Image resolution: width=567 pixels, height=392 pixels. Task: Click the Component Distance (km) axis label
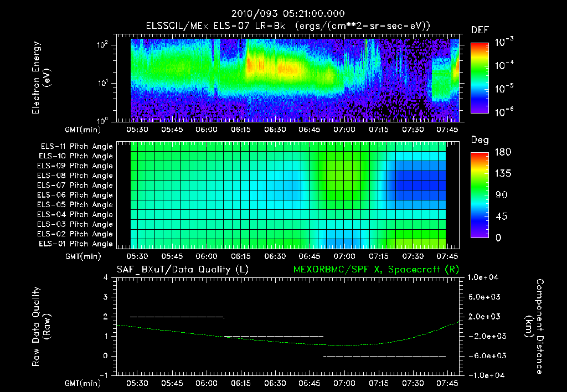tap(534, 327)
